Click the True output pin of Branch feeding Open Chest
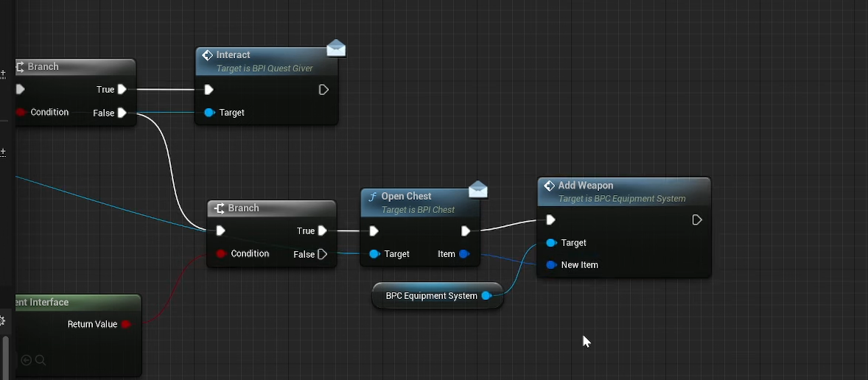Screen dimensions: 868x380 click(322, 231)
